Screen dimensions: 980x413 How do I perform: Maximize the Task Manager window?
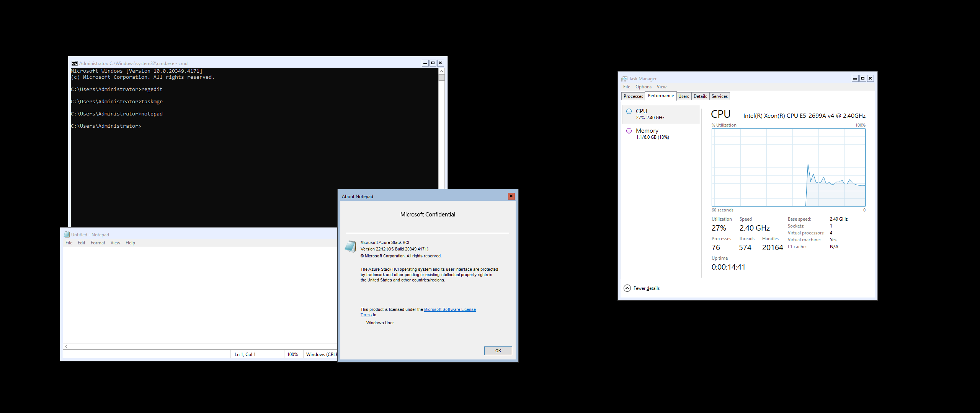862,78
